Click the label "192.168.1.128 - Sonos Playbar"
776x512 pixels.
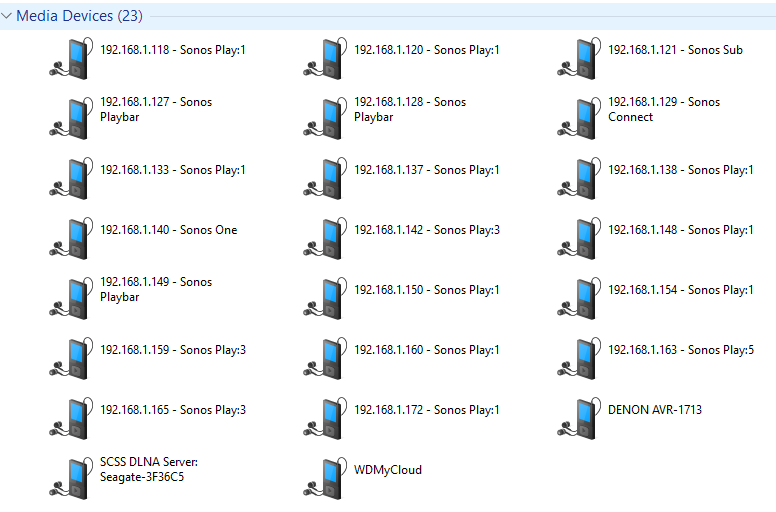pos(410,109)
